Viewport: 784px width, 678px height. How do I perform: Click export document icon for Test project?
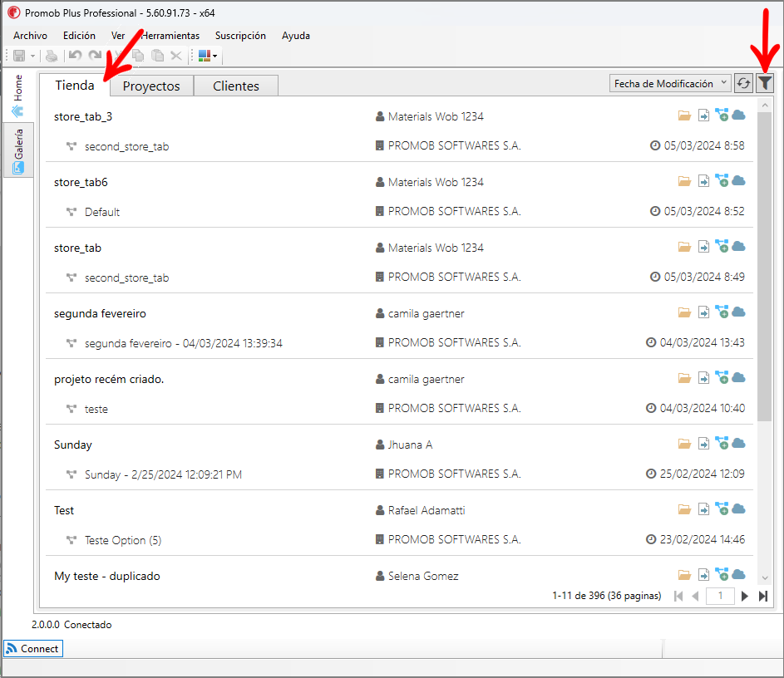click(703, 509)
